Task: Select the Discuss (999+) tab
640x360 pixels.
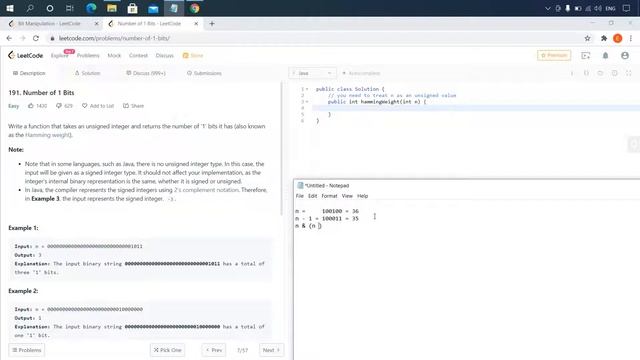Action: (x=146, y=73)
